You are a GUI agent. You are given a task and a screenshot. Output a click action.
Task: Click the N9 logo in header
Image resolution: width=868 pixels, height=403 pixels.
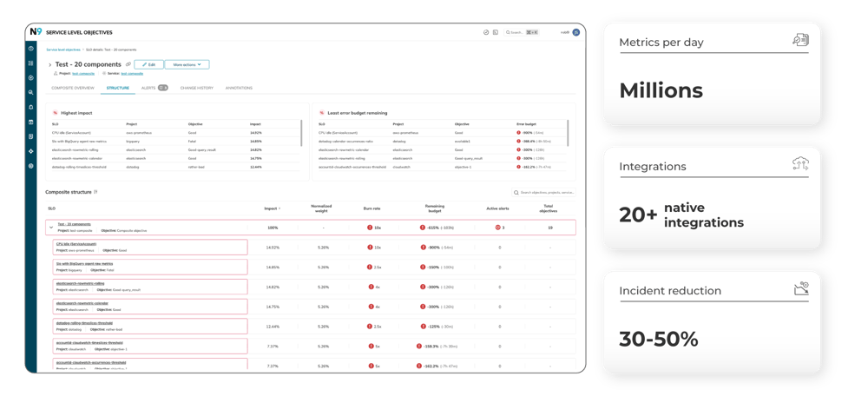pos(35,32)
